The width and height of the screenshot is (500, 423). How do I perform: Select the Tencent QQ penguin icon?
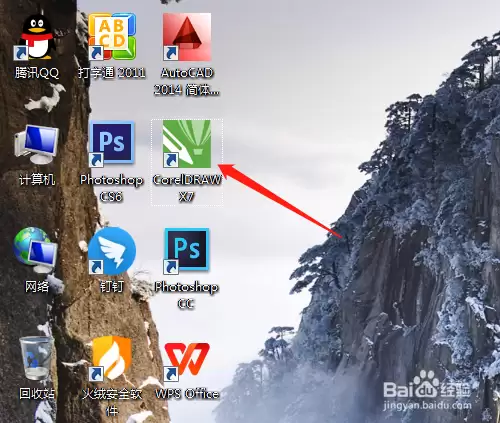pos(37,37)
